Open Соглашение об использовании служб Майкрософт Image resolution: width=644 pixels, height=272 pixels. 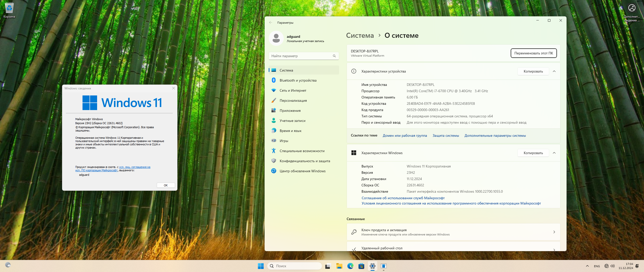403,198
